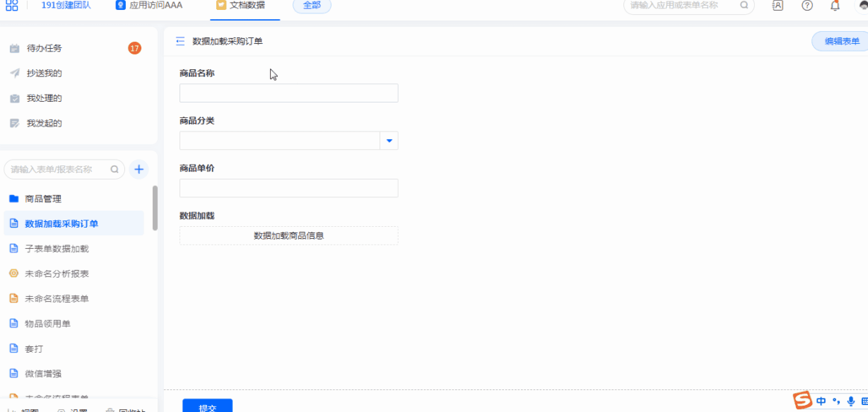Expand the 商品分类 dropdown arrow

[x=389, y=141]
